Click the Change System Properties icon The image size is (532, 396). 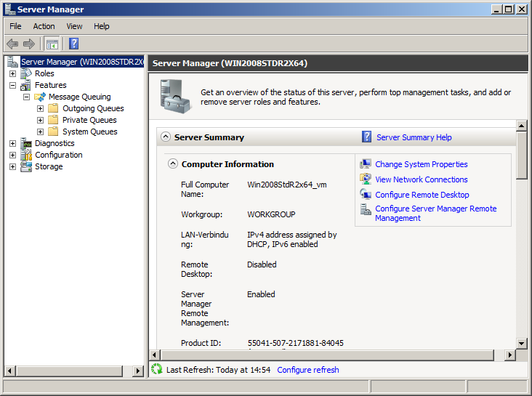click(366, 164)
